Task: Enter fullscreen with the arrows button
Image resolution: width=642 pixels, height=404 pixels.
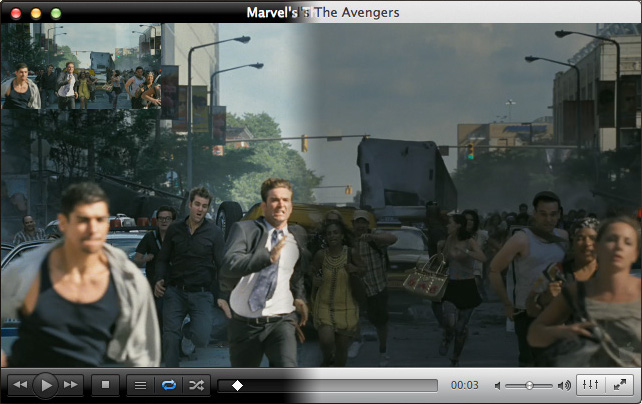Action: (620, 385)
